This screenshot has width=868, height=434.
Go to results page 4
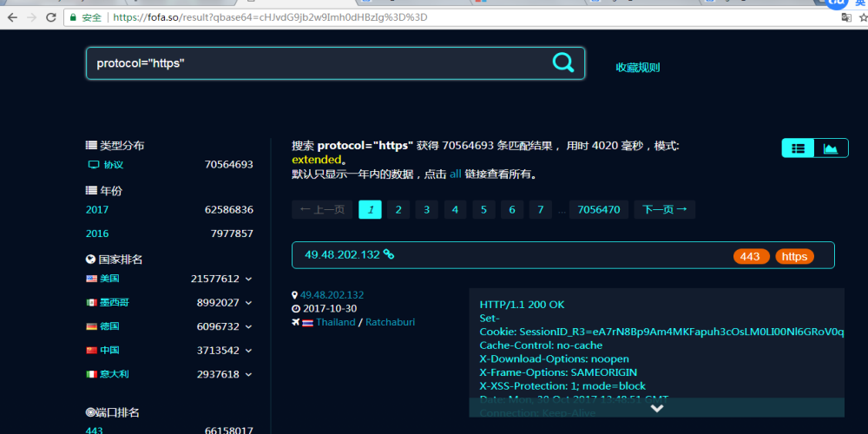click(x=455, y=209)
